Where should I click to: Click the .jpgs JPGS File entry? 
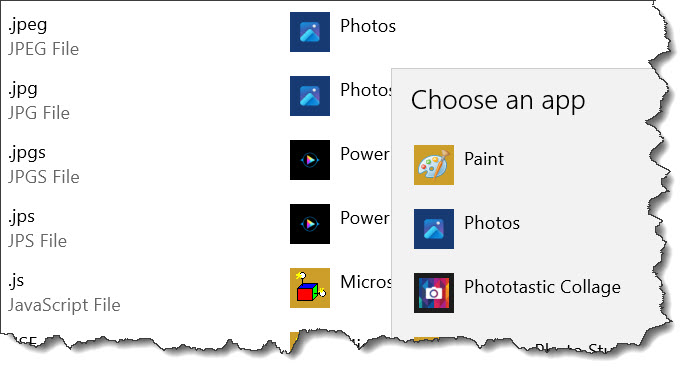(43, 165)
